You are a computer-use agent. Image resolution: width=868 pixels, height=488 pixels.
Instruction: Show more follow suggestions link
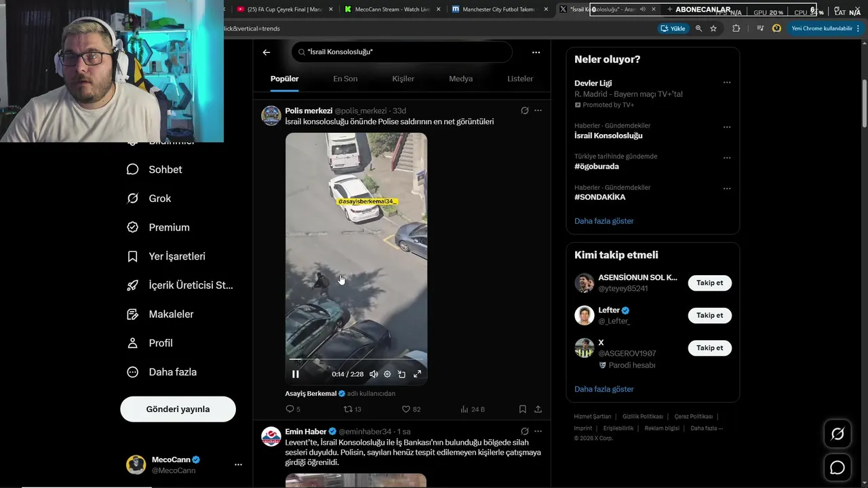pos(604,389)
